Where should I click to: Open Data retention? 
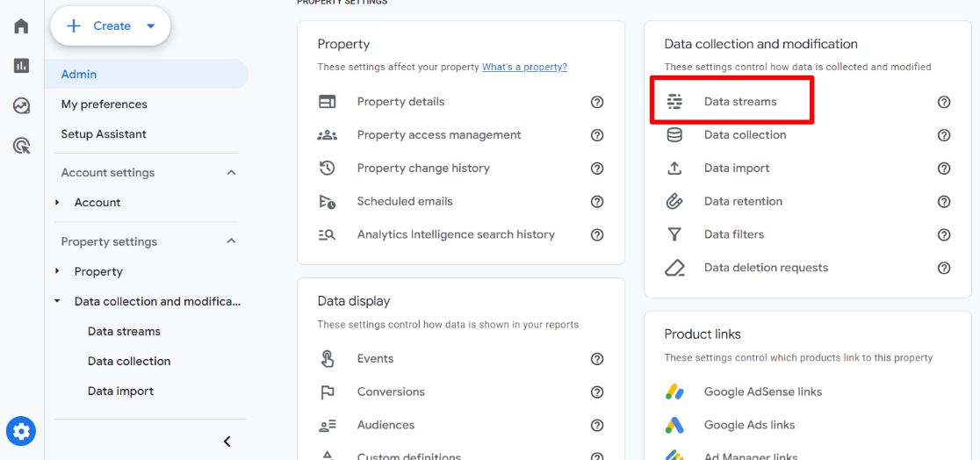tap(743, 201)
